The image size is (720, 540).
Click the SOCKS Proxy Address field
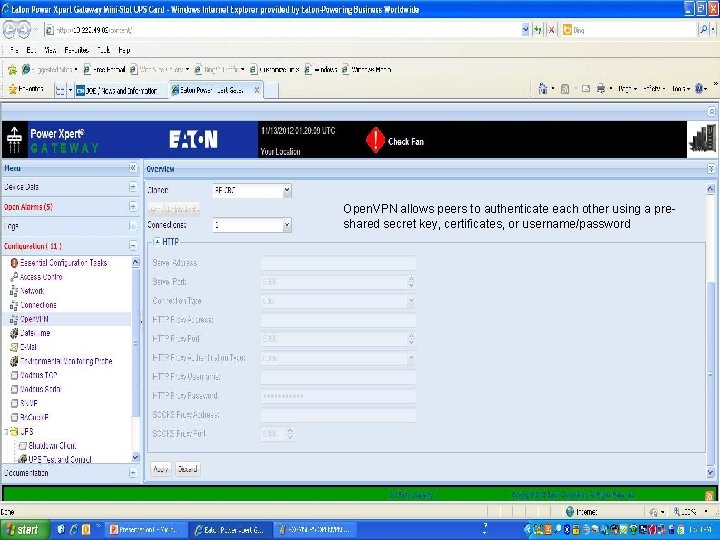click(338, 415)
